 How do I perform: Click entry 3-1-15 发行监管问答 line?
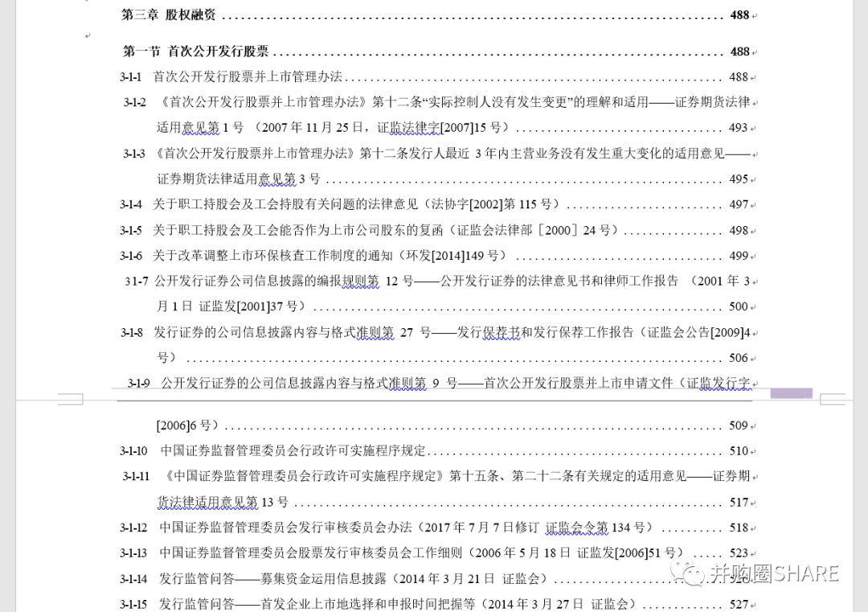pos(354,600)
